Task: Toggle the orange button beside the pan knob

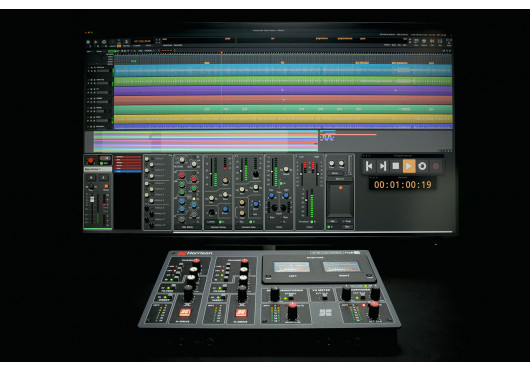Action: click(x=106, y=186)
